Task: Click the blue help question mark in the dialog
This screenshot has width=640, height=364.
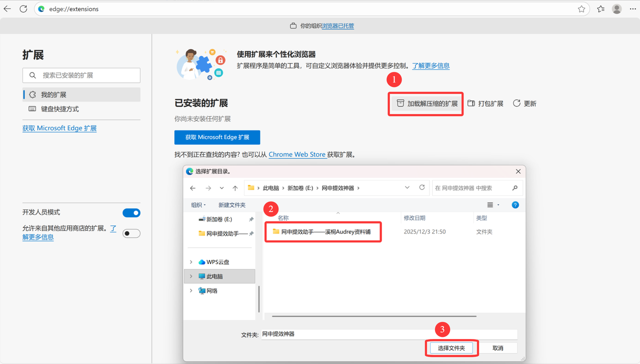Action: click(x=515, y=204)
